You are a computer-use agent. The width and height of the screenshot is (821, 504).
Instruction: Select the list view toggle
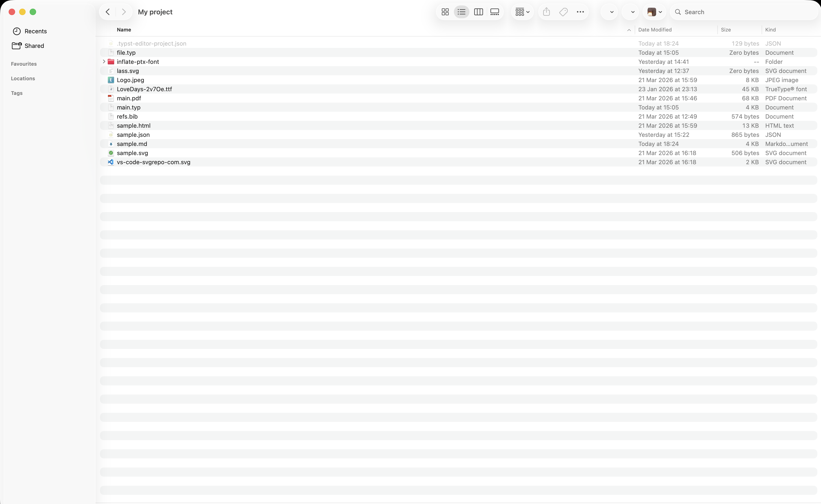(x=461, y=12)
